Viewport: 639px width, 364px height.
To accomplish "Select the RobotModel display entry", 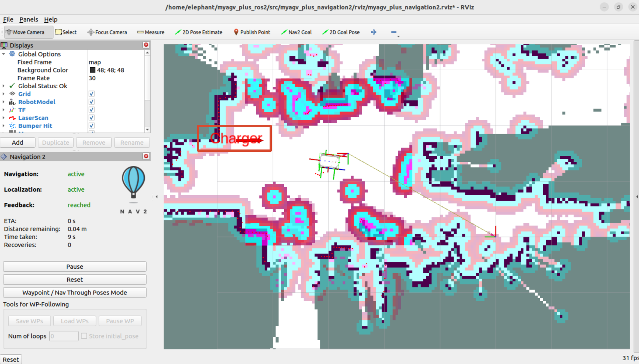I will pos(37,102).
